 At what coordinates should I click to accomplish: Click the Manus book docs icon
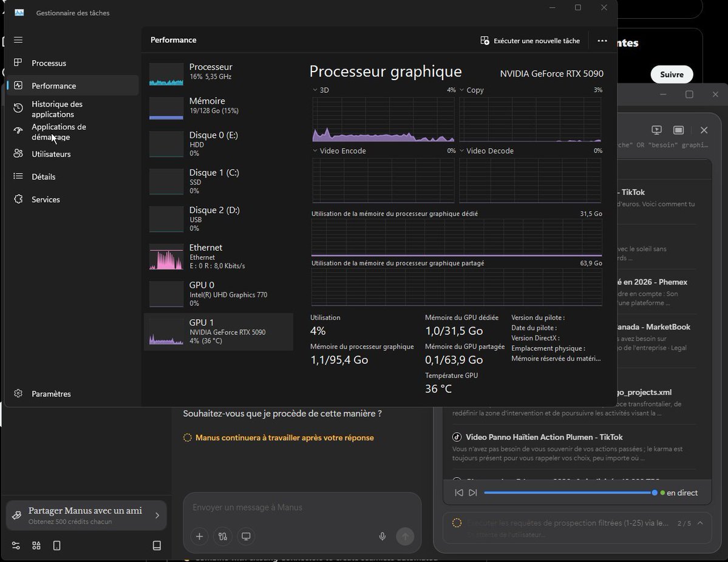point(157,546)
